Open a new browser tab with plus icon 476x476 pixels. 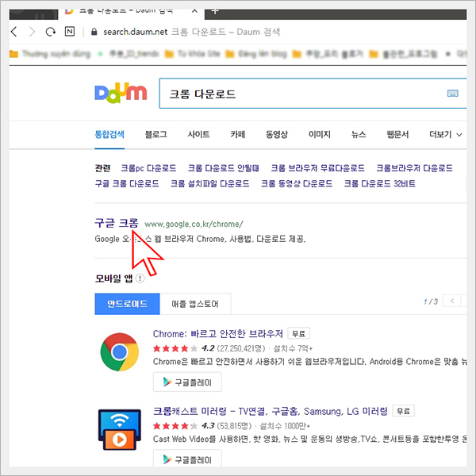click(x=215, y=11)
